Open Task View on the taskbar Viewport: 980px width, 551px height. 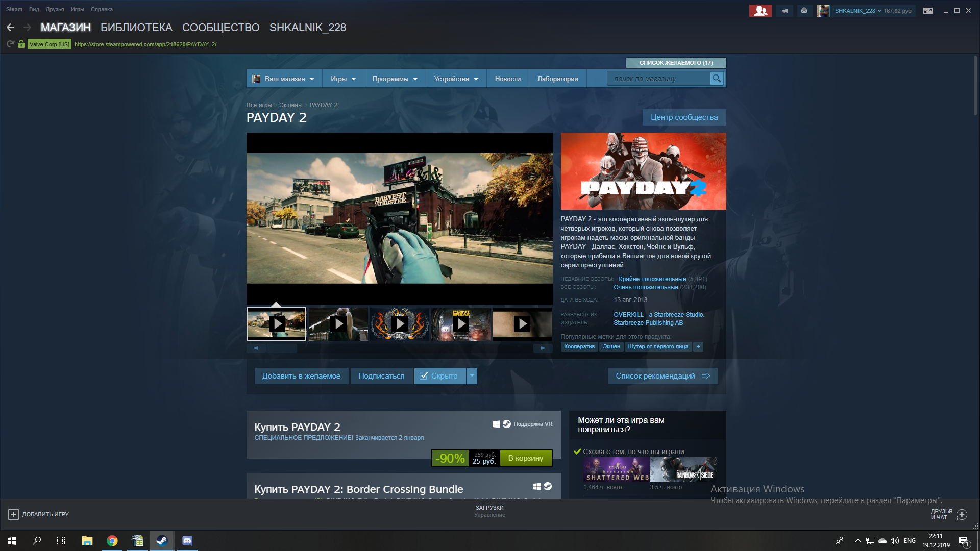(x=61, y=541)
